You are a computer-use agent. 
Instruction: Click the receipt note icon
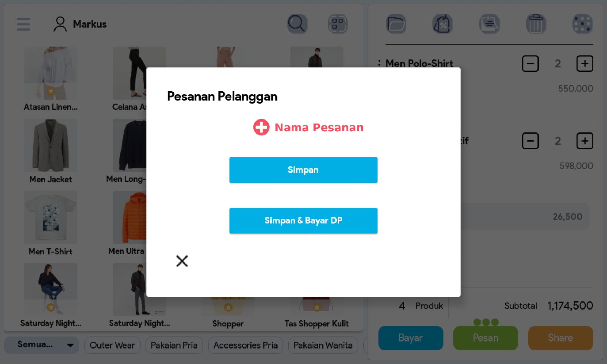pyautogui.click(x=489, y=24)
